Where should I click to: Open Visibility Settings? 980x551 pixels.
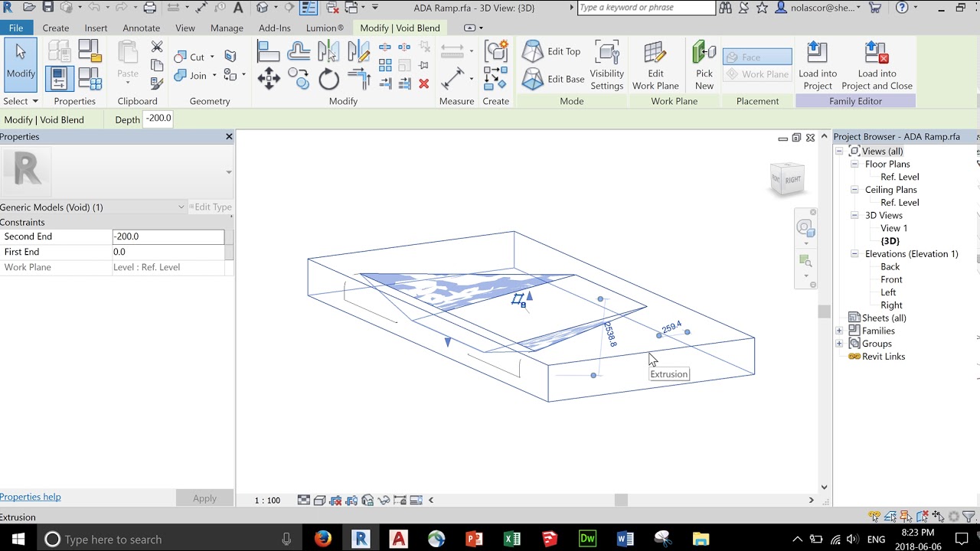pyautogui.click(x=606, y=67)
